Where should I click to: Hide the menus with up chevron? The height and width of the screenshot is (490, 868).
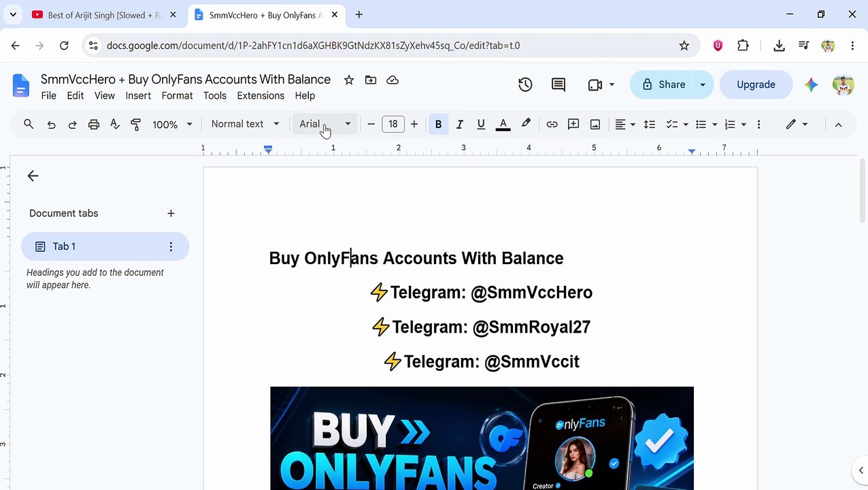tap(838, 124)
